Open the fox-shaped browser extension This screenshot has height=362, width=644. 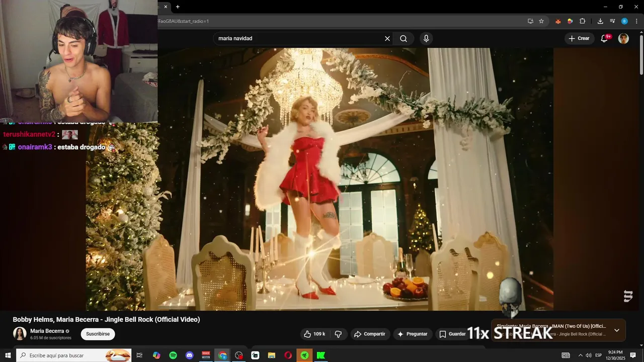[x=558, y=21]
